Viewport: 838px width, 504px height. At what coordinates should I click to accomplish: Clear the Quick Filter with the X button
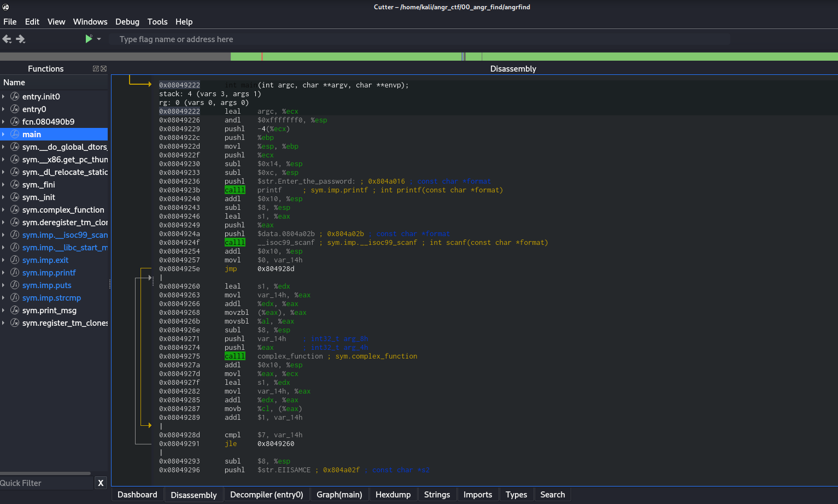(x=101, y=483)
